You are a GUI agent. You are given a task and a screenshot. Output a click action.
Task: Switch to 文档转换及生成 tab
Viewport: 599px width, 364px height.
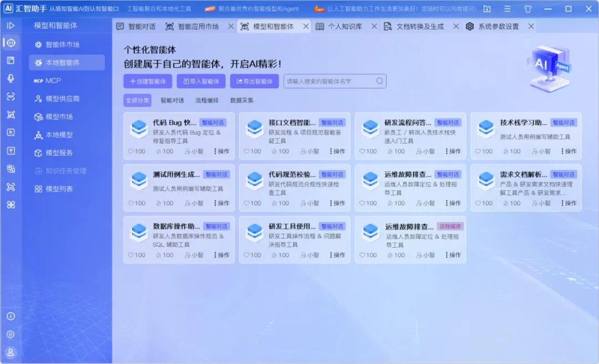[x=414, y=27]
